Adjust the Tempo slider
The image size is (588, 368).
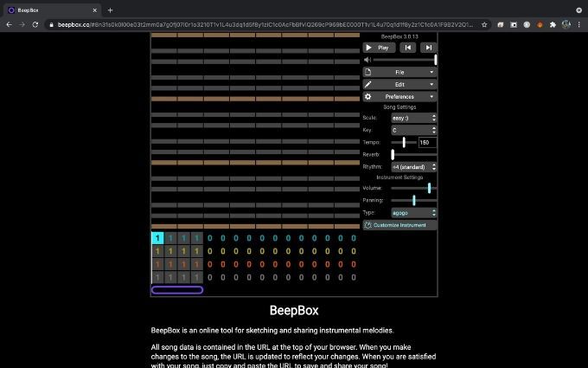404,142
